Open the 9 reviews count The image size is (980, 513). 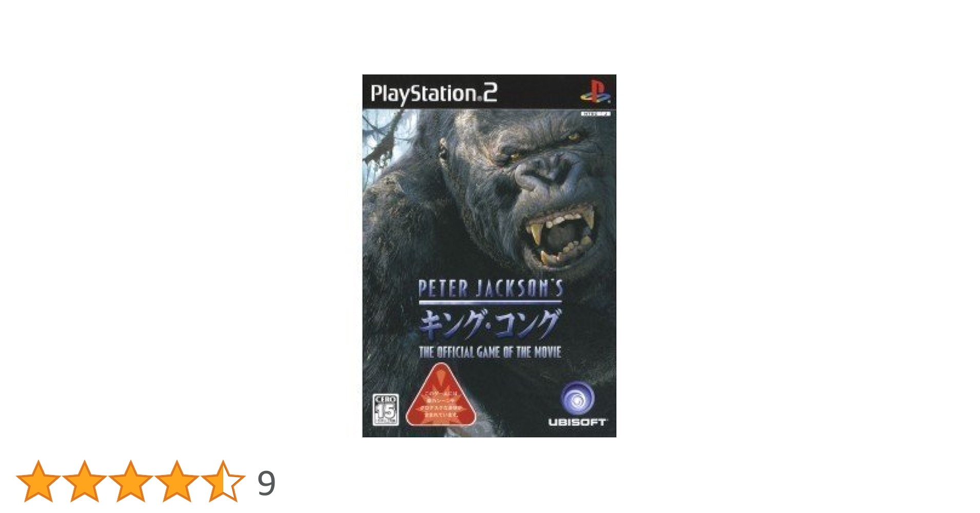(266, 483)
